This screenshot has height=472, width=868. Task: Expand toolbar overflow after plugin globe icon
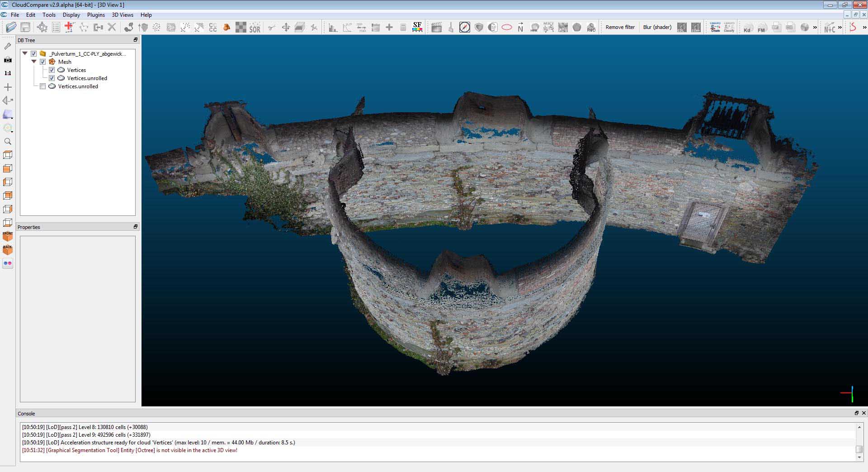(815, 28)
